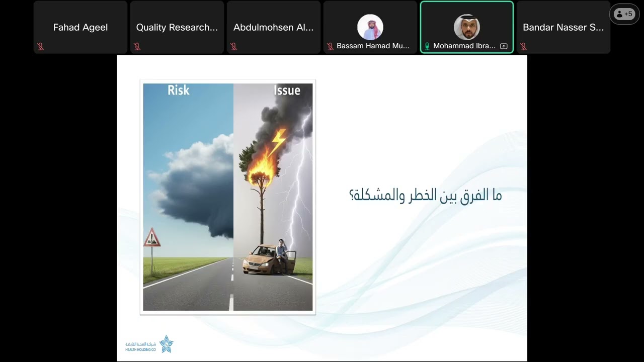
Task: Click the Risk / Issue image on slide
Action: pyautogui.click(x=228, y=197)
